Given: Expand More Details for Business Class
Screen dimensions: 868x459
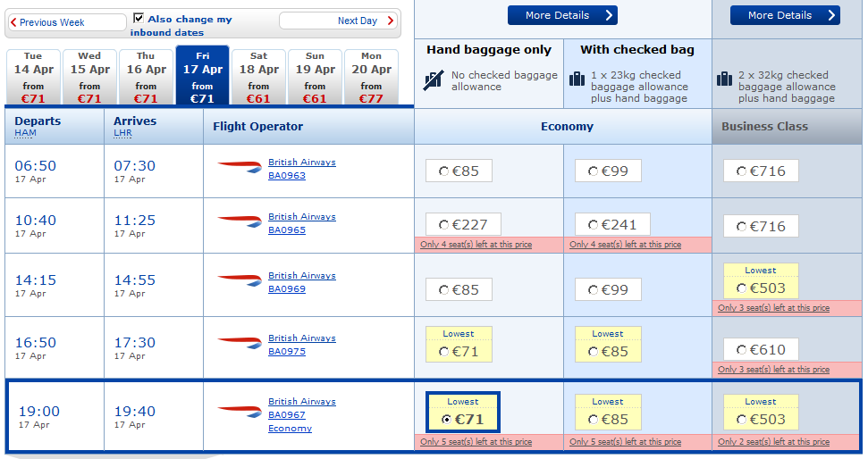Looking at the screenshot, I should (784, 15).
